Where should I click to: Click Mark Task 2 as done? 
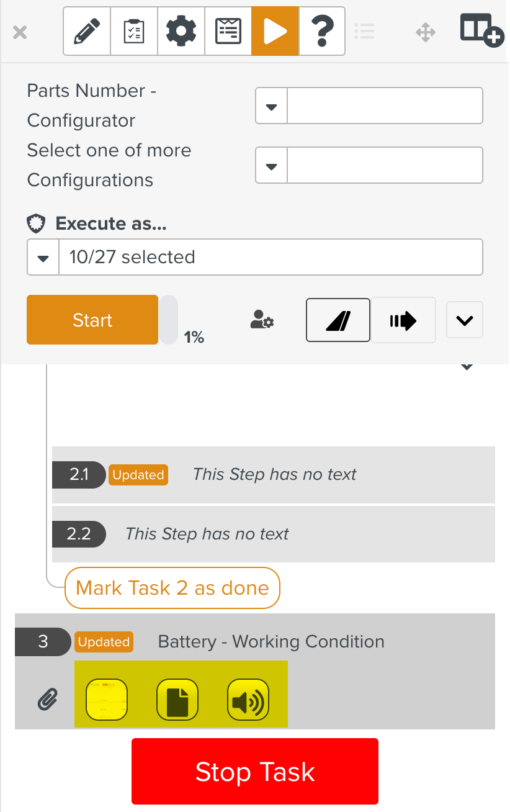[172, 588]
